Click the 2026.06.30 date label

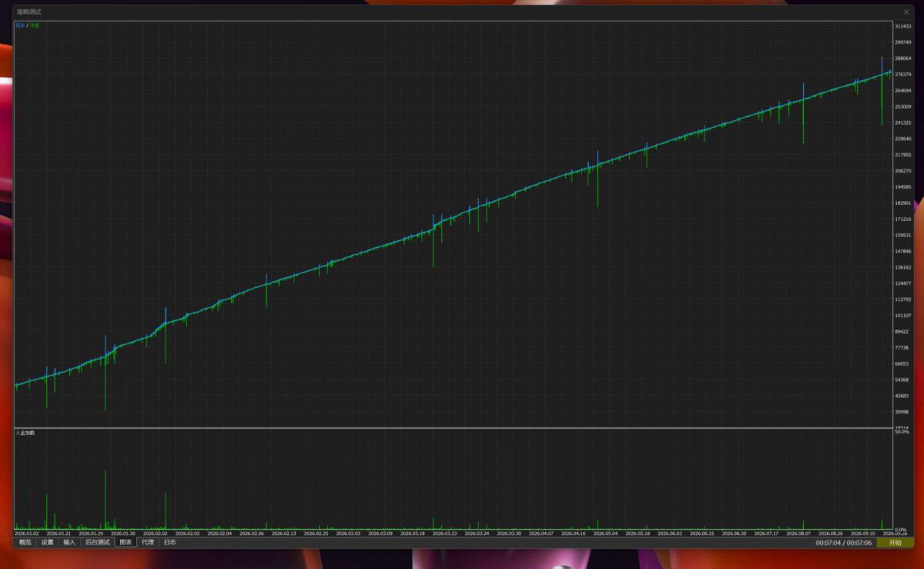[x=734, y=533]
